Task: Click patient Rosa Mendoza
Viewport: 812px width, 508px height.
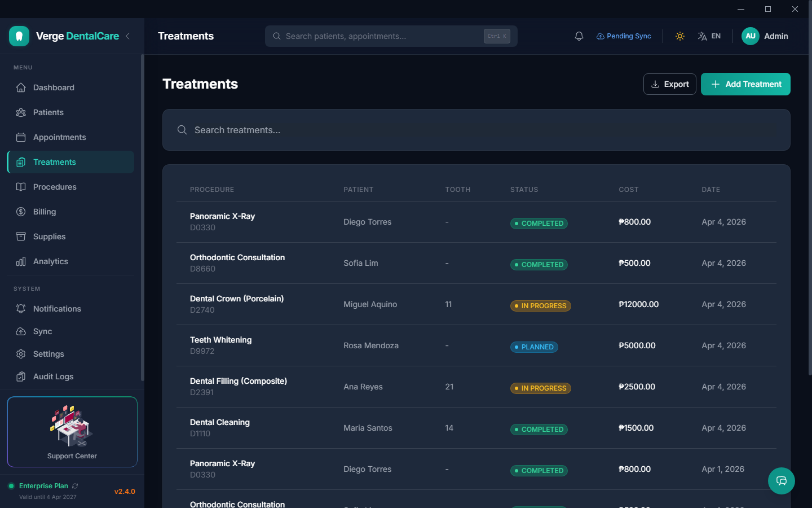Action: 371,345
